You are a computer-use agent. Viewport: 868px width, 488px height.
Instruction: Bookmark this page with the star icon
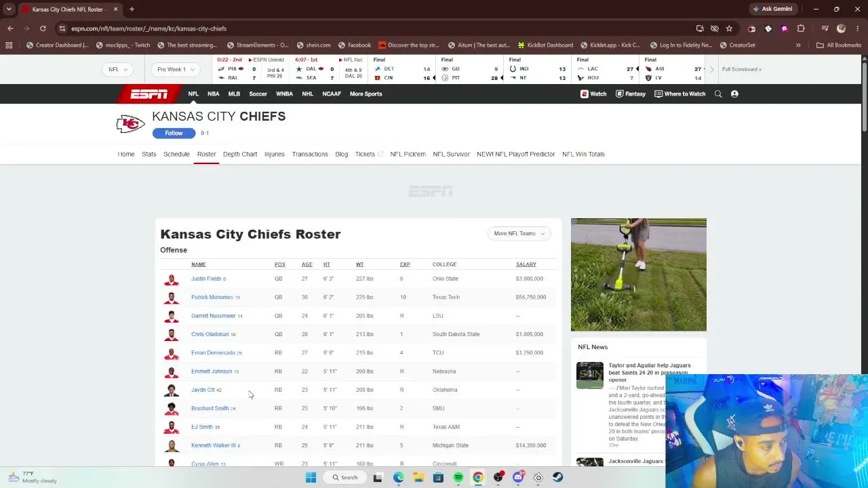tap(729, 28)
